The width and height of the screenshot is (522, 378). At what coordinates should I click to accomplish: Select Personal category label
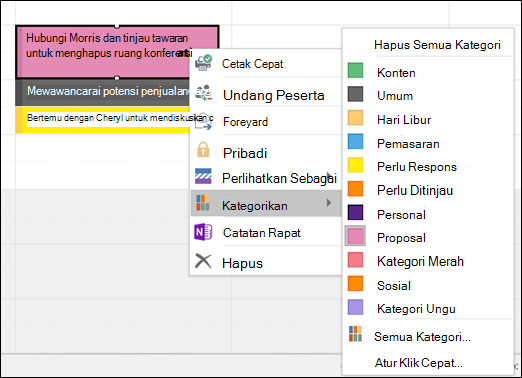401,215
